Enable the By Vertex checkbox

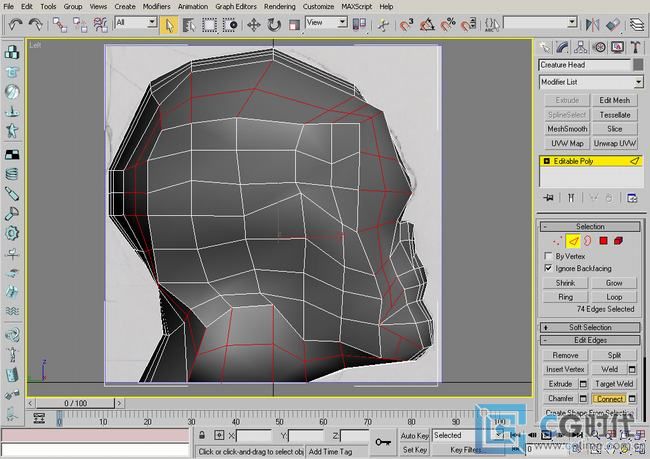(548, 255)
